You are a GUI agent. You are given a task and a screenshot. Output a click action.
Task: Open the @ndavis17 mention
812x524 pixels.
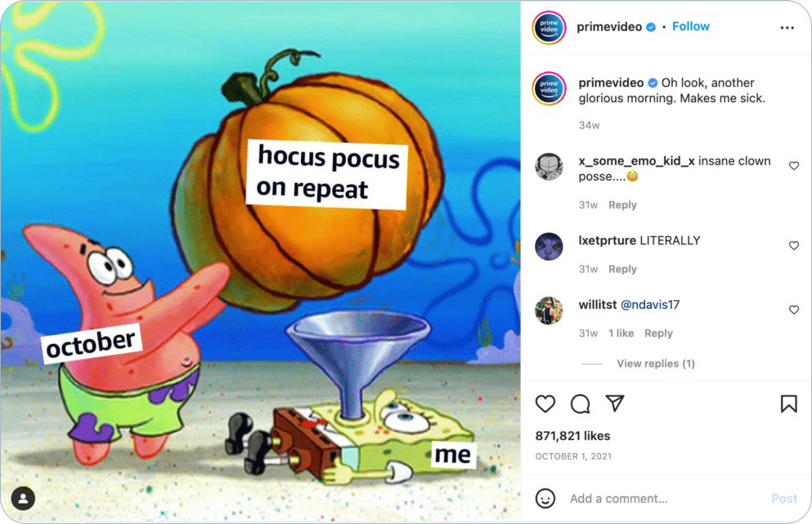650,304
